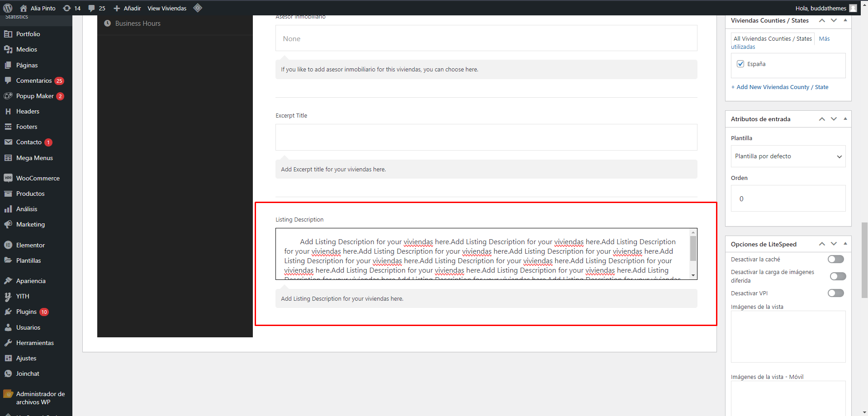Image resolution: width=868 pixels, height=416 pixels.
Task: Click the Páginas pages icon
Action: pyautogui.click(x=8, y=65)
